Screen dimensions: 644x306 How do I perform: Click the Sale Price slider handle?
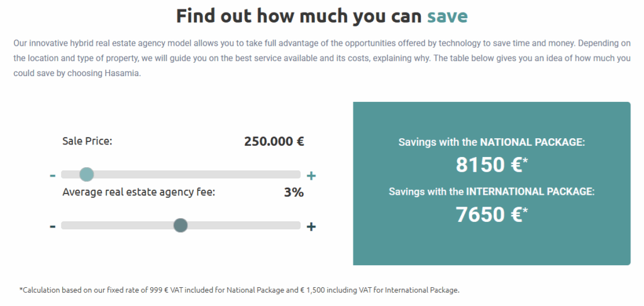(x=87, y=175)
